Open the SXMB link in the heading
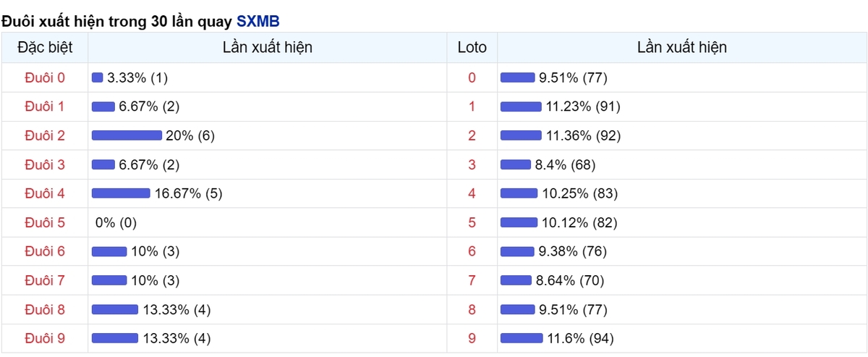 coord(258,22)
